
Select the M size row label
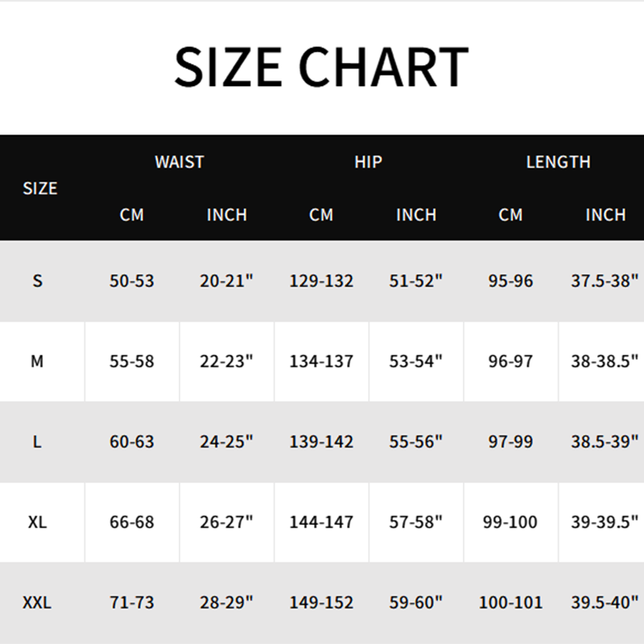pyautogui.click(x=37, y=361)
